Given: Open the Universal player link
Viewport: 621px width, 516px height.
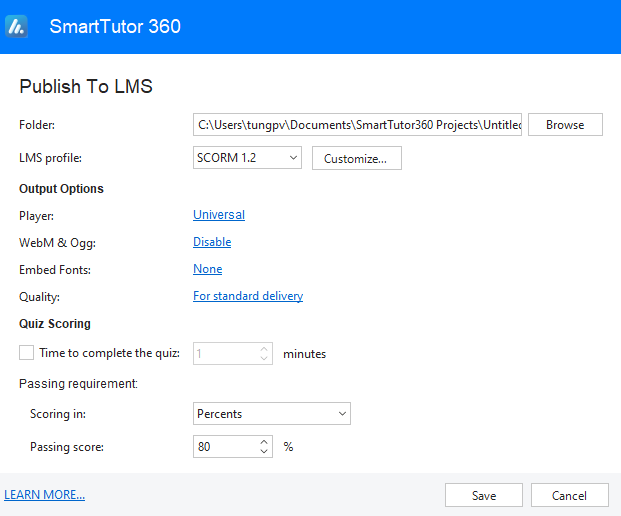Looking at the screenshot, I should [x=219, y=215].
